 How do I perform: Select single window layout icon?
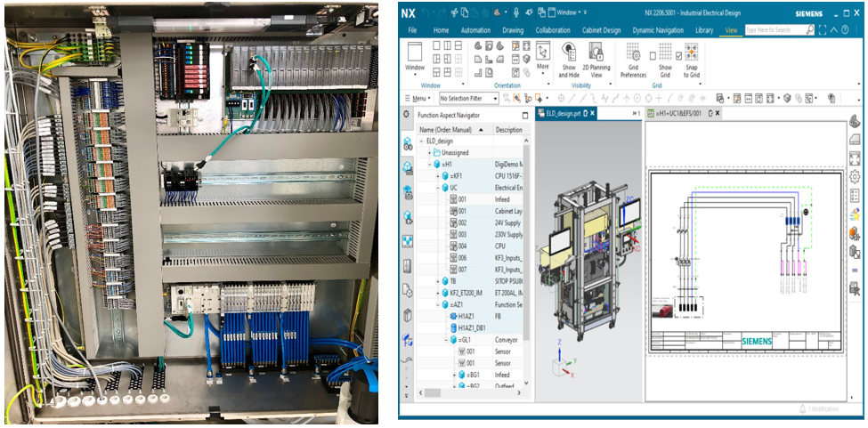pos(437,45)
